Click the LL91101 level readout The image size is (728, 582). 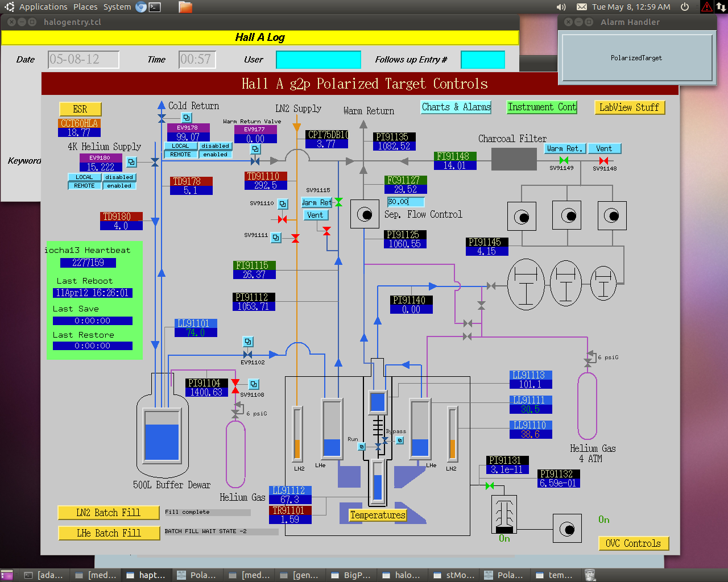click(196, 328)
